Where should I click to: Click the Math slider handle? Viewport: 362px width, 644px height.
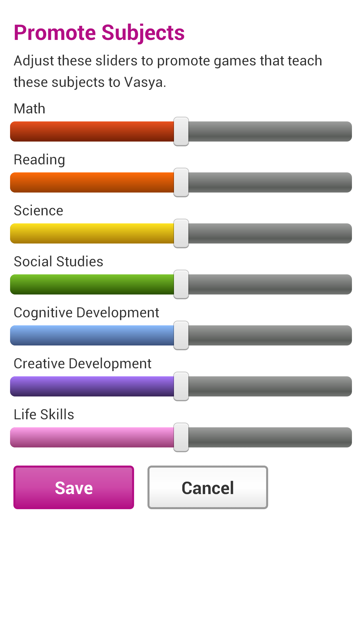pos(181,131)
